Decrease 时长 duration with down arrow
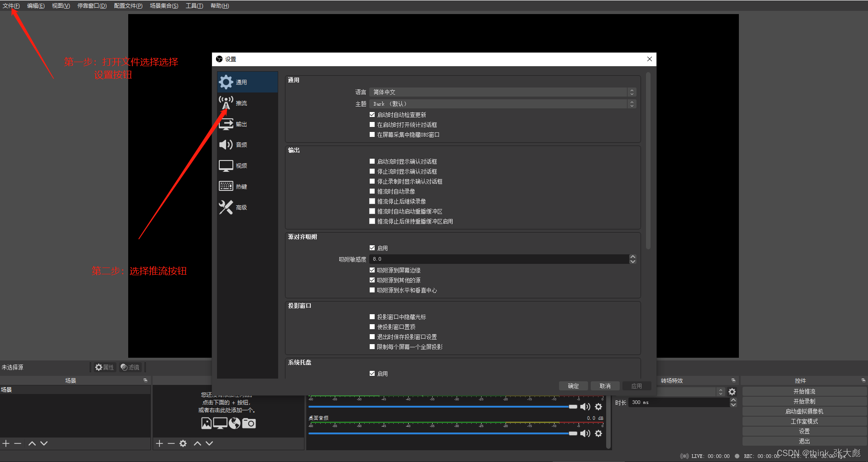The height and width of the screenshot is (462, 868). pos(733,405)
